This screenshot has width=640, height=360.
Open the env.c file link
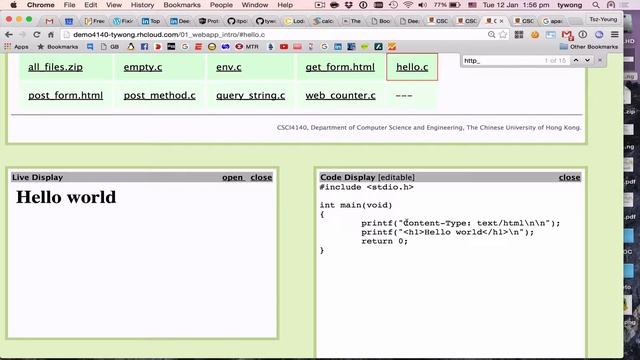tap(229, 67)
